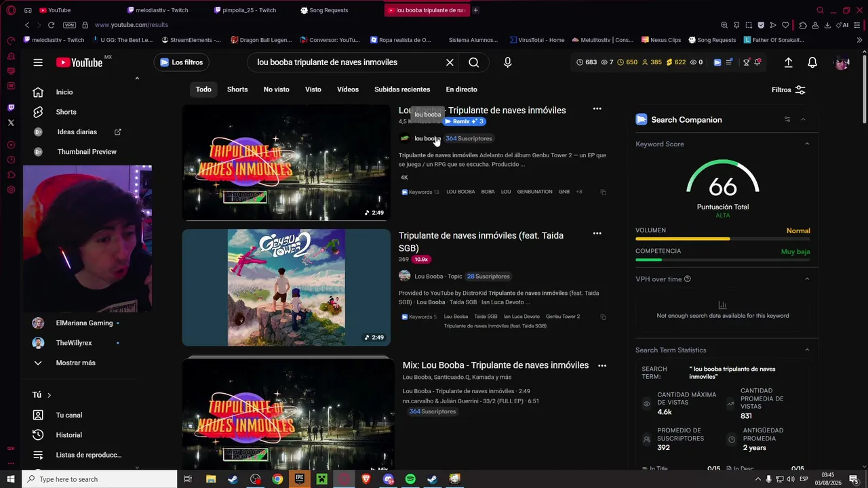Go back with the browser back arrow

[x=27, y=25]
